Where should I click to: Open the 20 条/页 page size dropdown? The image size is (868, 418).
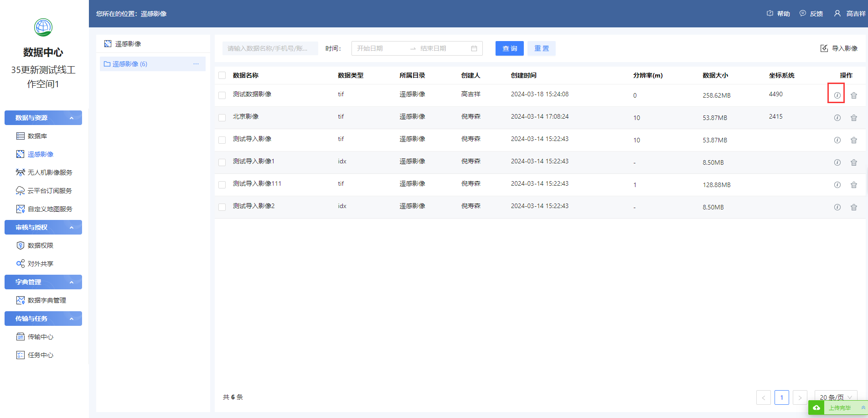(x=836, y=397)
